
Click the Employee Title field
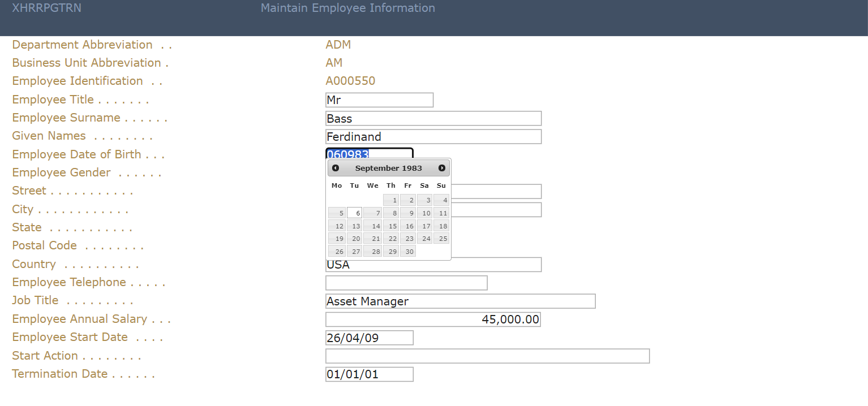379,100
